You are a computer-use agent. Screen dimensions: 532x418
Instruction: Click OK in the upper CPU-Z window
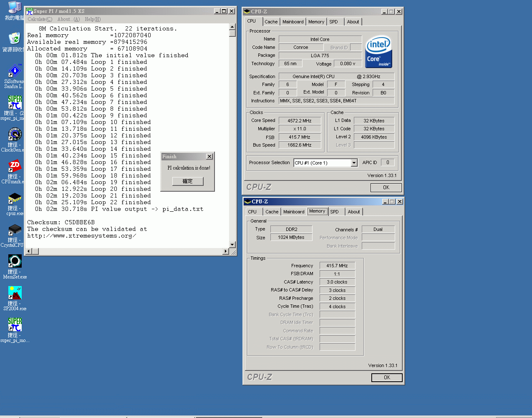click(x=386, y=187)
